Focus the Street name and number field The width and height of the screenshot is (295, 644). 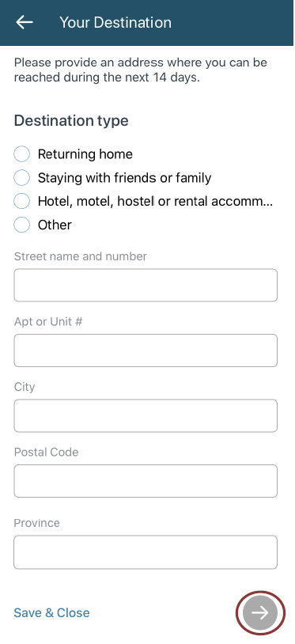146,285
